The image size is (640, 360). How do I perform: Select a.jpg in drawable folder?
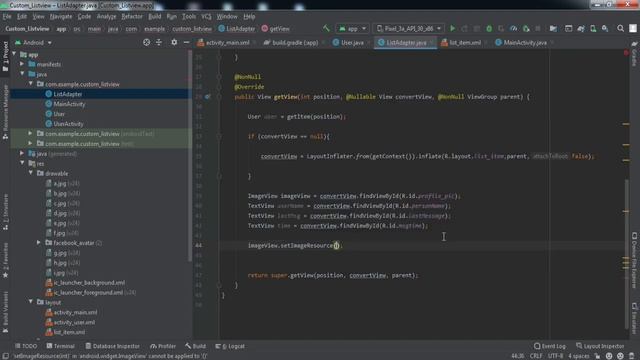(x=60, y=183)
